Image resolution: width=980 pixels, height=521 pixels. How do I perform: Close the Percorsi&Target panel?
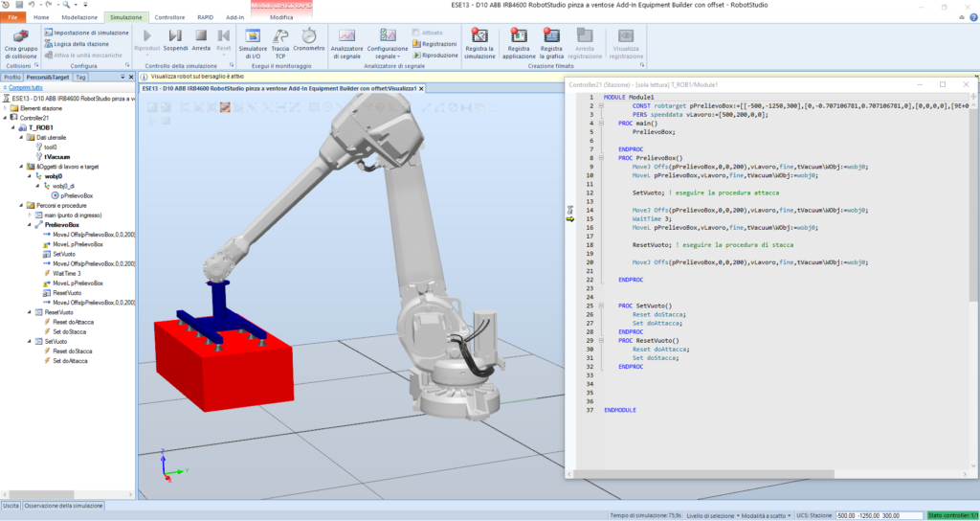130,78
